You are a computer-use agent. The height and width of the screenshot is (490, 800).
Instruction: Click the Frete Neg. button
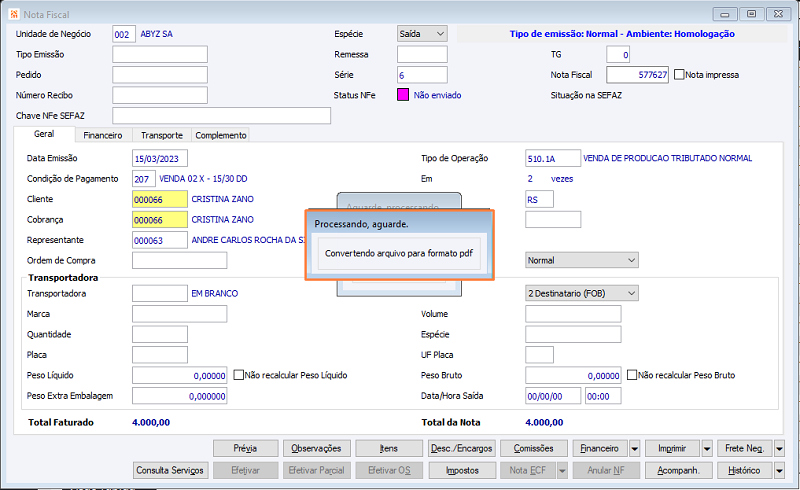pos(745,449)
